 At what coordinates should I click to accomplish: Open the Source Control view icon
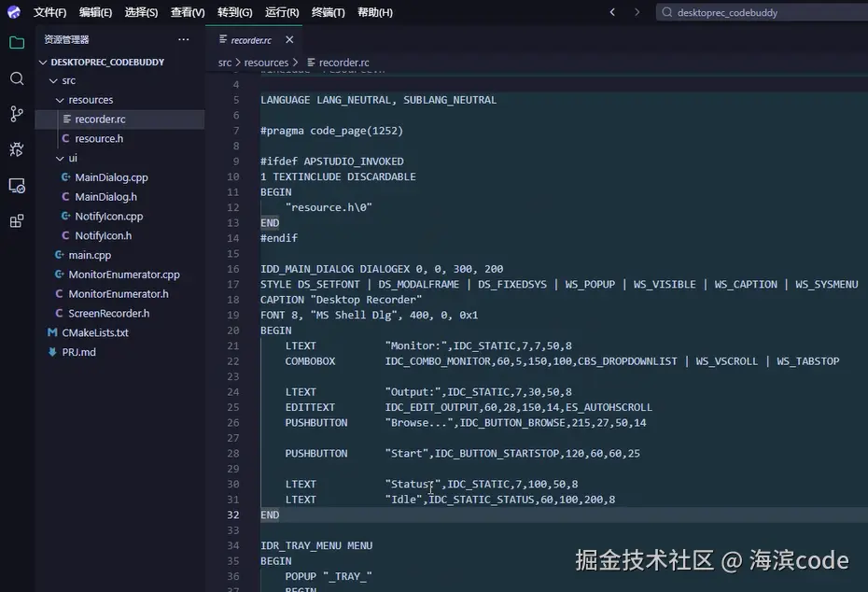[x=17, y=114]
